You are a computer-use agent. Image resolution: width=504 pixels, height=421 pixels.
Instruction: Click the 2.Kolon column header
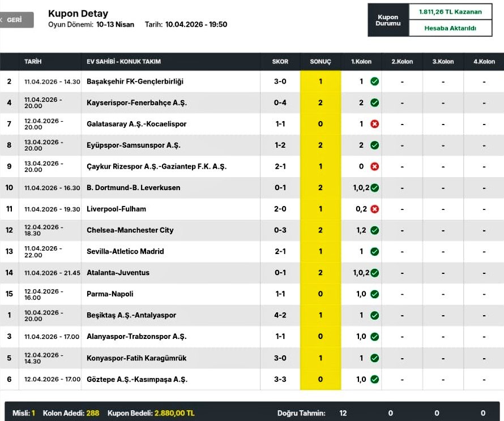(402, 62)
